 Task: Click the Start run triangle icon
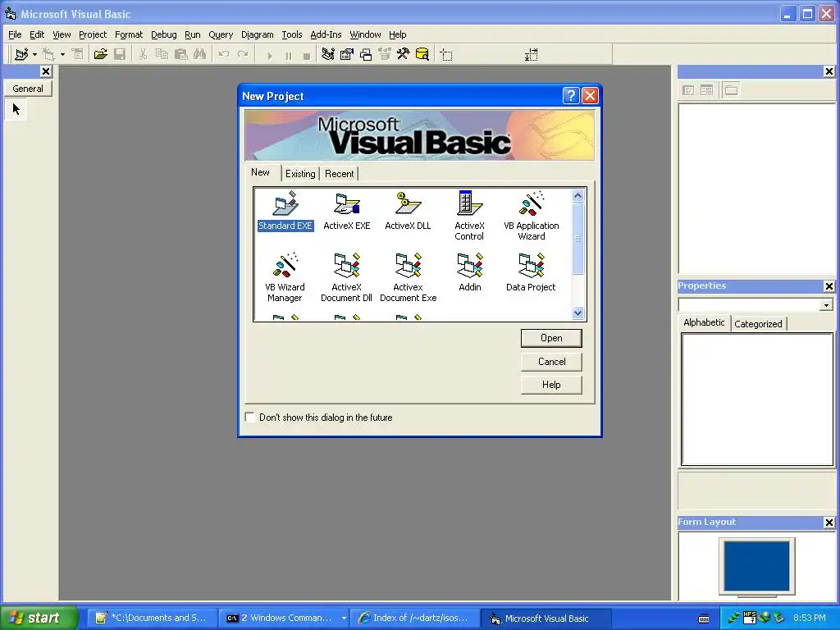[x=269, y=55]
